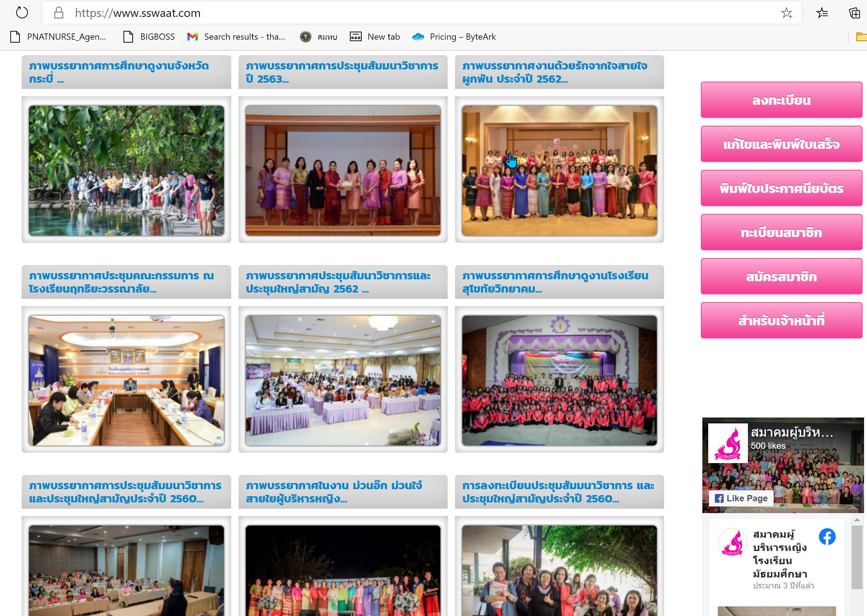Click the Facebook feed scrollbar up arrow
Viewport: 867px width, 616px height.
(857, 520)
